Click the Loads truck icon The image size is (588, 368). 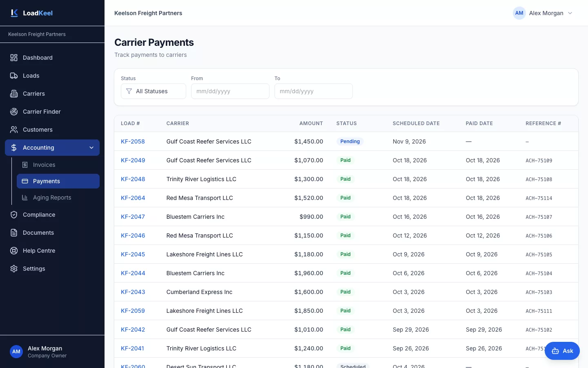point(14,76)
